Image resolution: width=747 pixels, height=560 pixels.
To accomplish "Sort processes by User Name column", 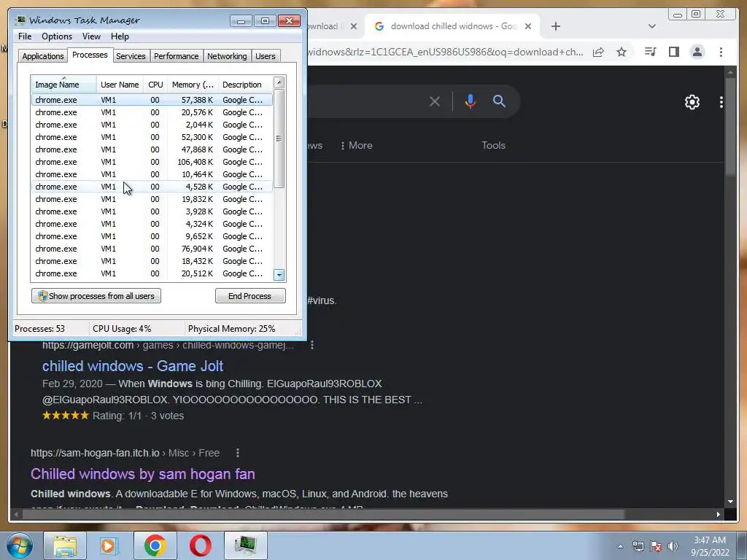I will pos(120,85).
